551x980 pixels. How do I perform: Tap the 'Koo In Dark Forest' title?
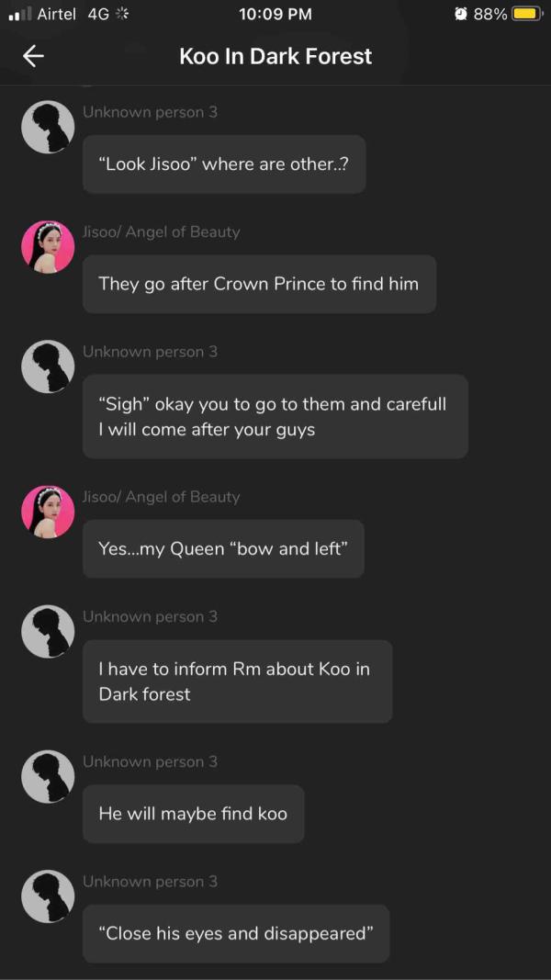coord(275,56)
